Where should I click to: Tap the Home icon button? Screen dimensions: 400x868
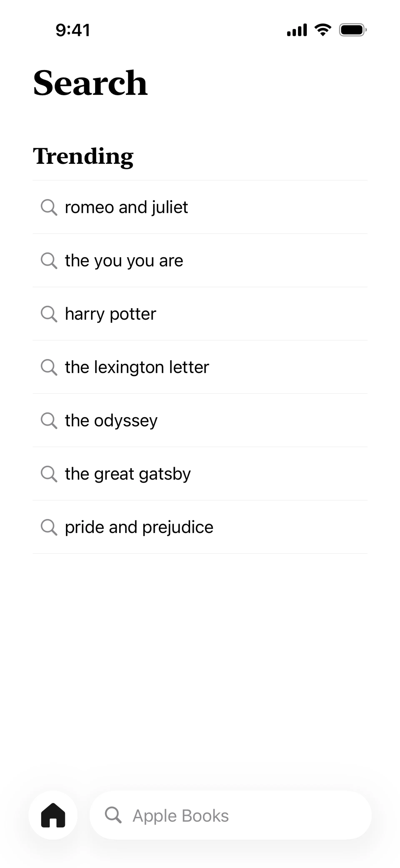tap(53, 815)
